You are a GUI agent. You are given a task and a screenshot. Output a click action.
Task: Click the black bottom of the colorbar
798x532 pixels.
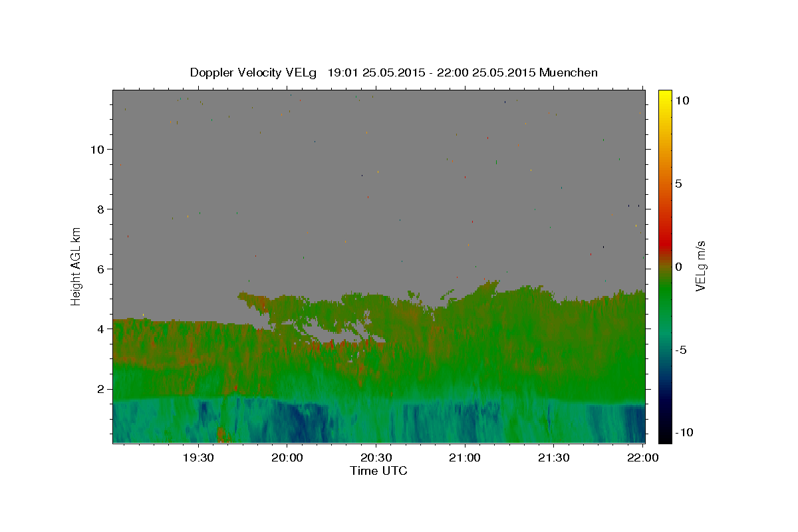coord(665,436)
